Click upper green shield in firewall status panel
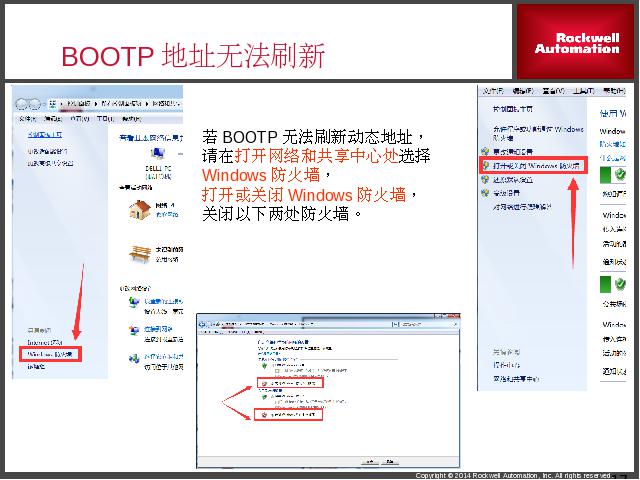 pos(620,175)
